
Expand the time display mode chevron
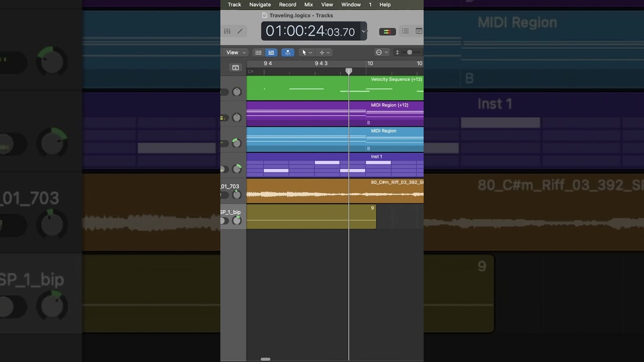(x=364, y=32)
